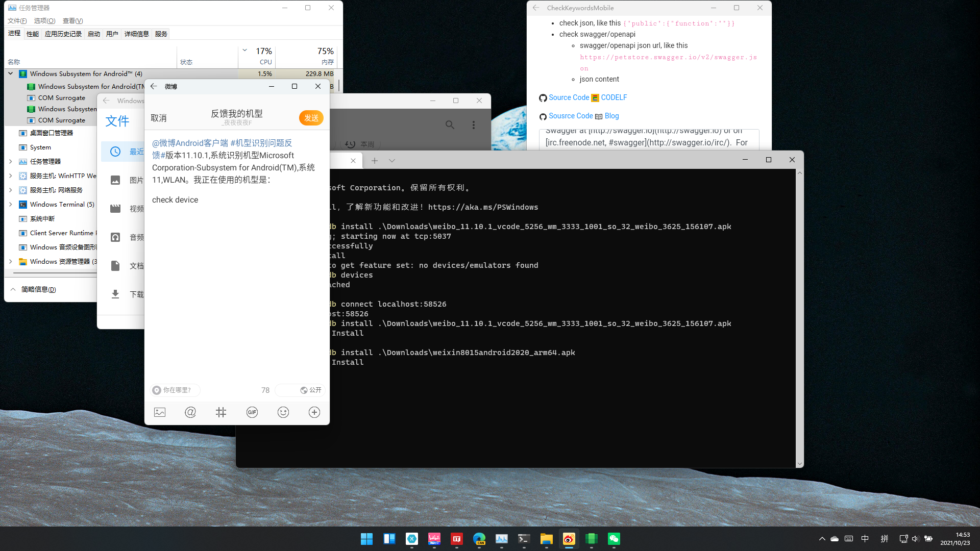Send the Weibo post with 发送
This screenshot has height=551, width=980.
click(x=311, y=118)
